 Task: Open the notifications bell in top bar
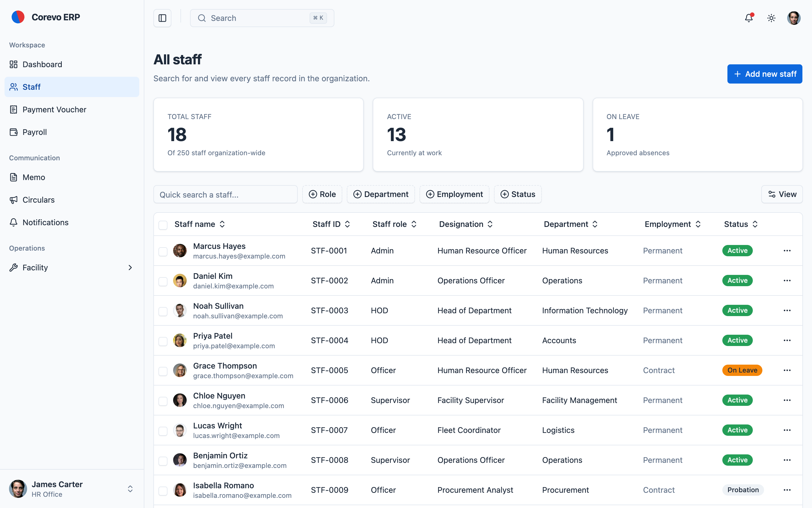(749, 18)
